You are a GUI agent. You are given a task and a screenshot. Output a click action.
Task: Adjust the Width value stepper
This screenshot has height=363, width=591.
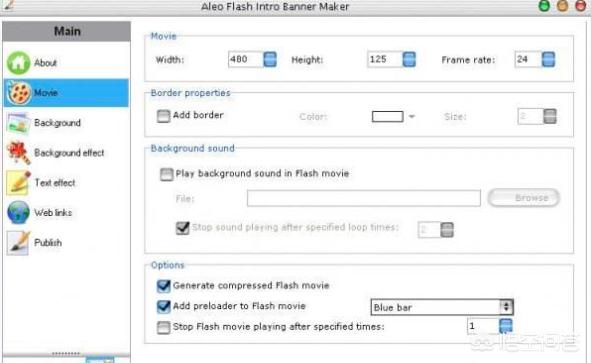[x=270, y=59]
